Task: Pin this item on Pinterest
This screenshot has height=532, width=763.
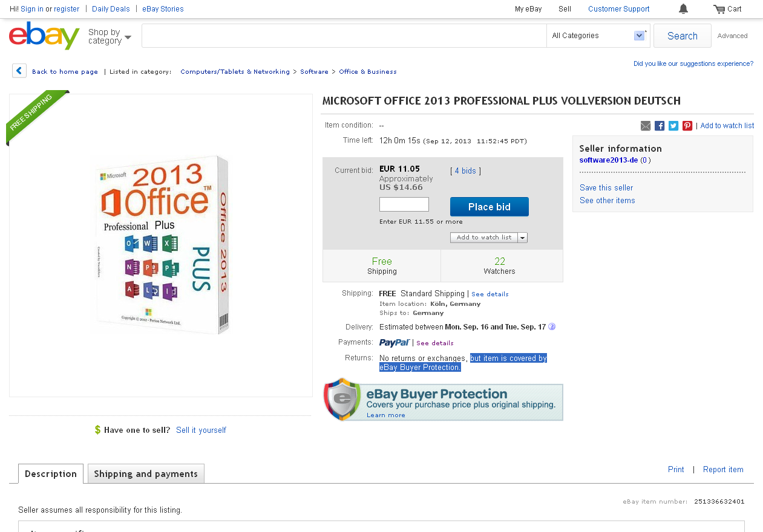Action: pos(687,126)
